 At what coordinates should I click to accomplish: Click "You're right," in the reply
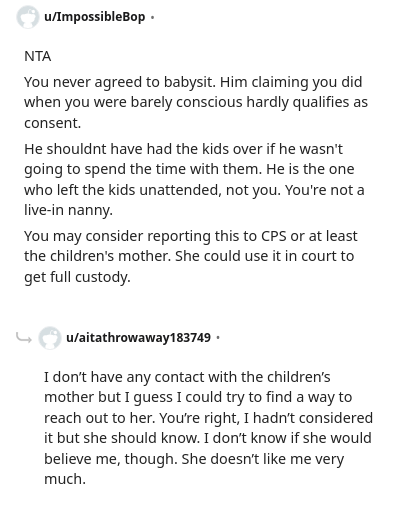pyautogui.click(x=199, y=418)
